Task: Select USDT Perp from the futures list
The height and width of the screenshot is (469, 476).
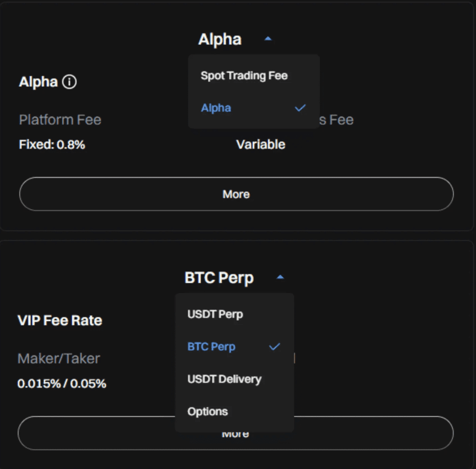Action: pyautogui.click(x=215, y=314)
